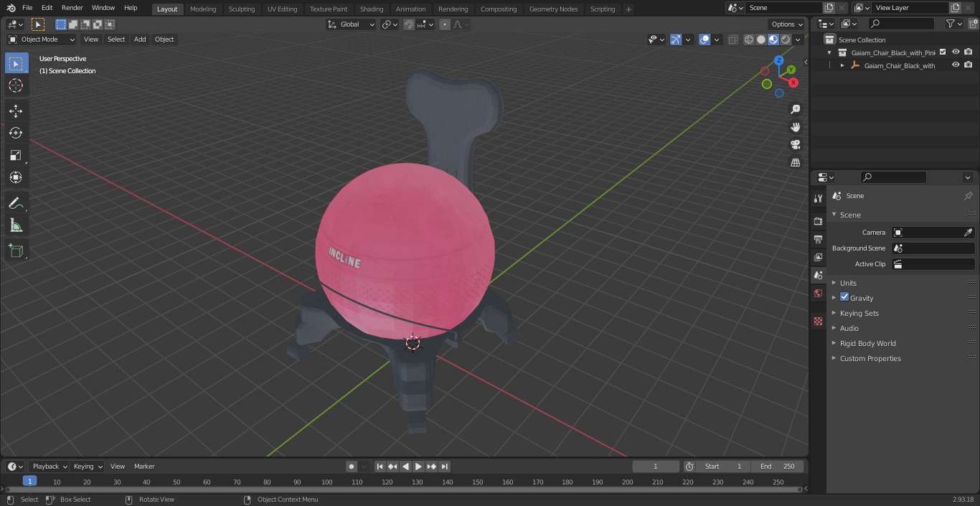This screenshot has width=980, height=506.
Task: Select the Transform tool
Action: [x=16, y=177]
